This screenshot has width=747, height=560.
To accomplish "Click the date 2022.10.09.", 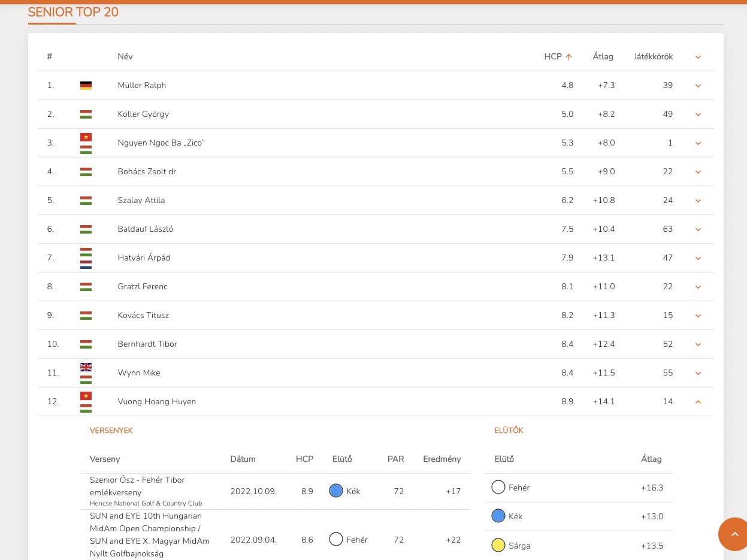I will point(253,492).
